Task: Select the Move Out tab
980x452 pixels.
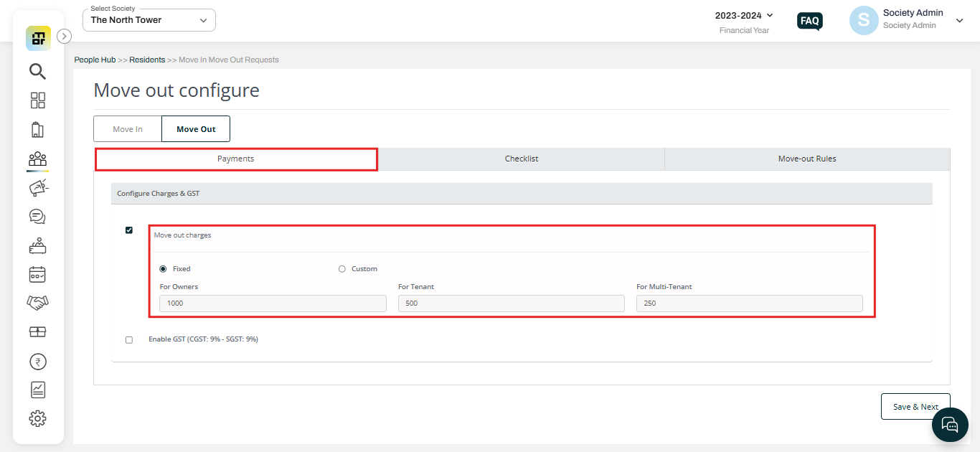Action: click(x=196, y=129)
